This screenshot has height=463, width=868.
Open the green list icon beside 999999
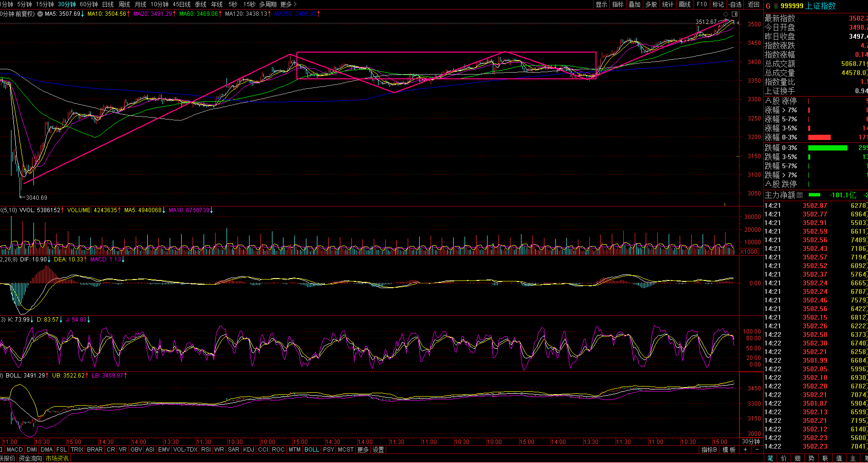(x=776, y=6)
